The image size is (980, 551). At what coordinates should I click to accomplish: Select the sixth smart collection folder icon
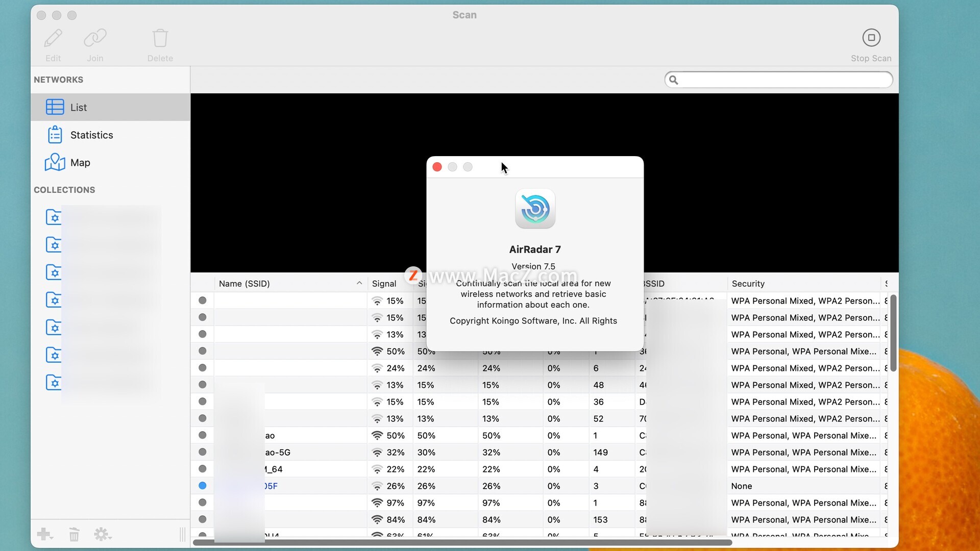pos(54,355)
